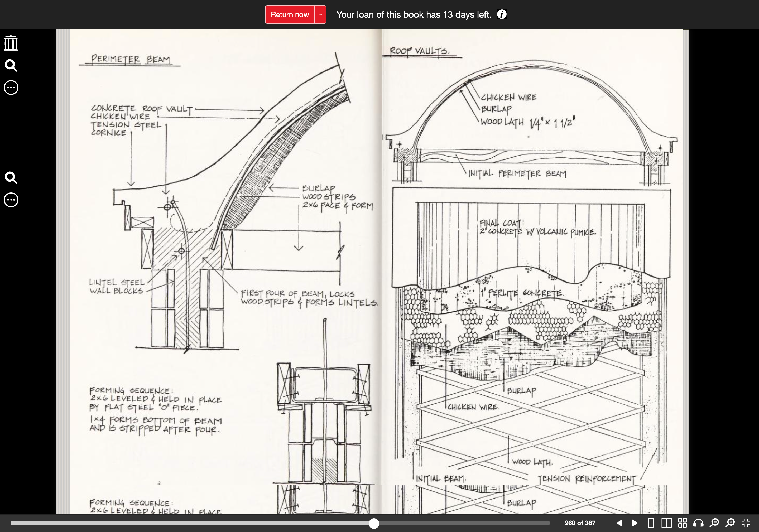Open the upper more options ellipsis
The width and height of the screenshot is (759, 532).
point(11,88)
